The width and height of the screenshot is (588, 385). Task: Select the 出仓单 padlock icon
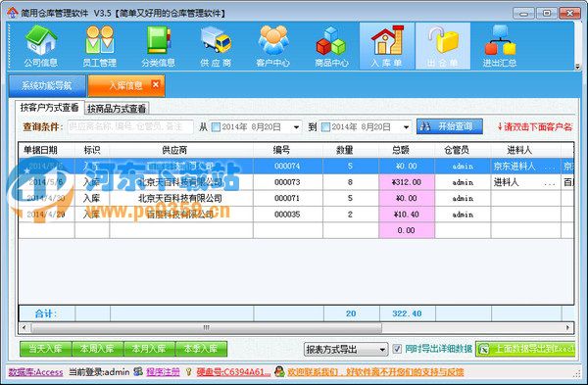443,46
